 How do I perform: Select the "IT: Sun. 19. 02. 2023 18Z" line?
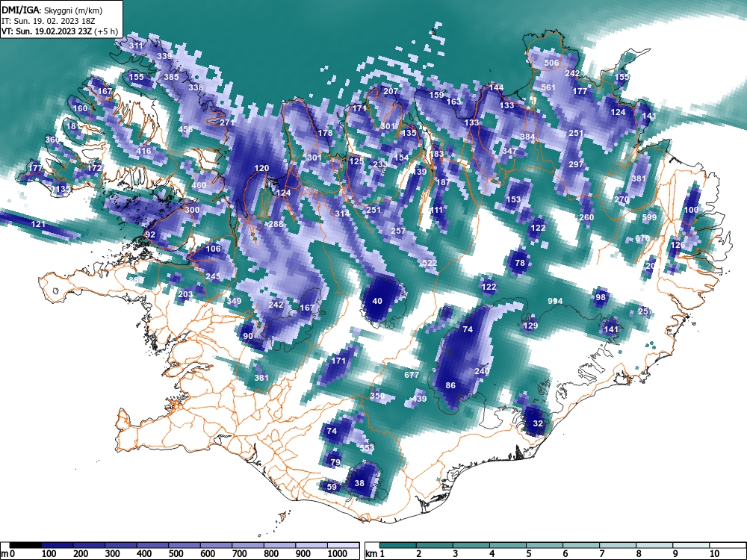(x=49, y=21)
